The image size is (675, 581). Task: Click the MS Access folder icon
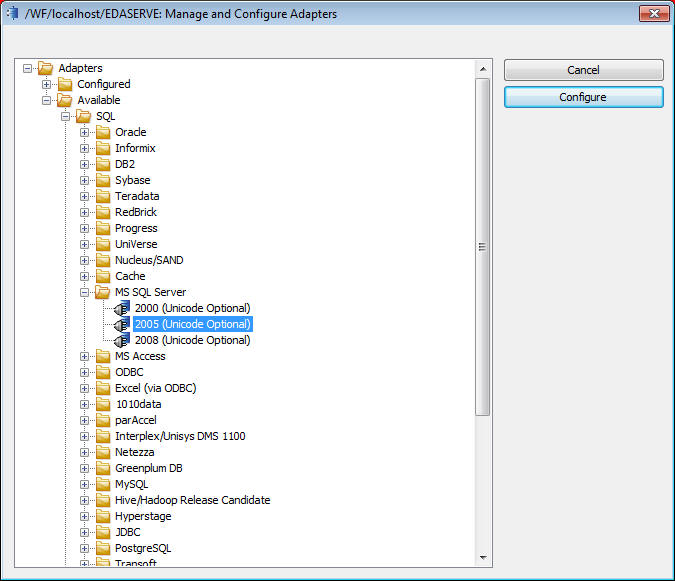point(103,356)
